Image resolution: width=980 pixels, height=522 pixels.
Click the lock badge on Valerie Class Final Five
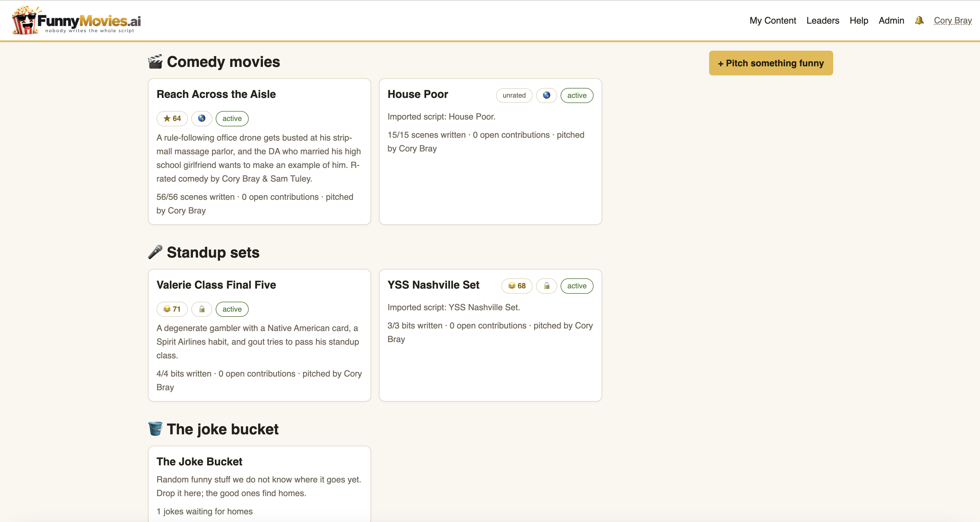tap(202, 309)
